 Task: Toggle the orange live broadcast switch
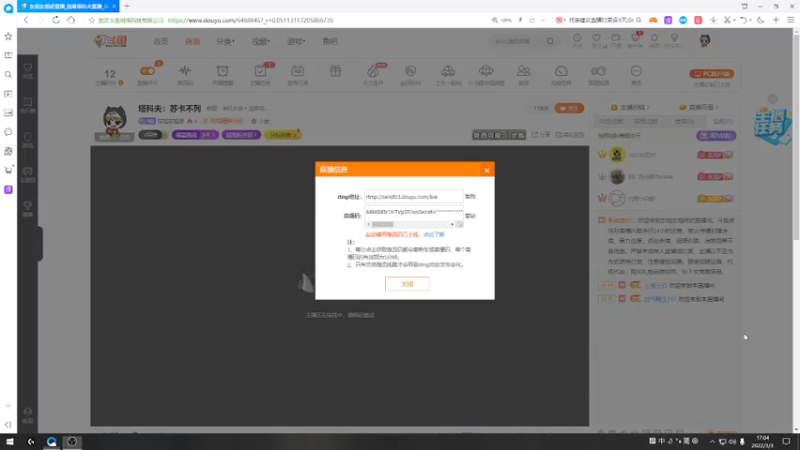coord(147,71)
